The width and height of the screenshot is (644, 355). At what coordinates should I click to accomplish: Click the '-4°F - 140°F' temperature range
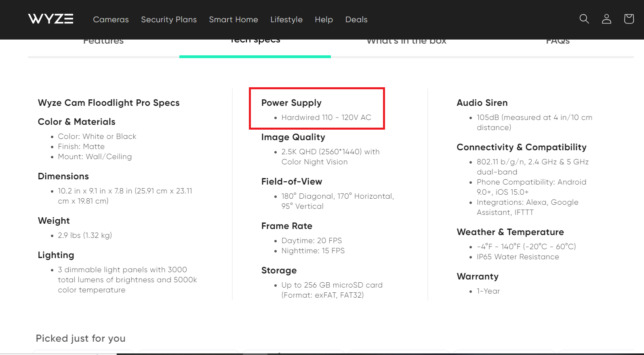[526, 247]
